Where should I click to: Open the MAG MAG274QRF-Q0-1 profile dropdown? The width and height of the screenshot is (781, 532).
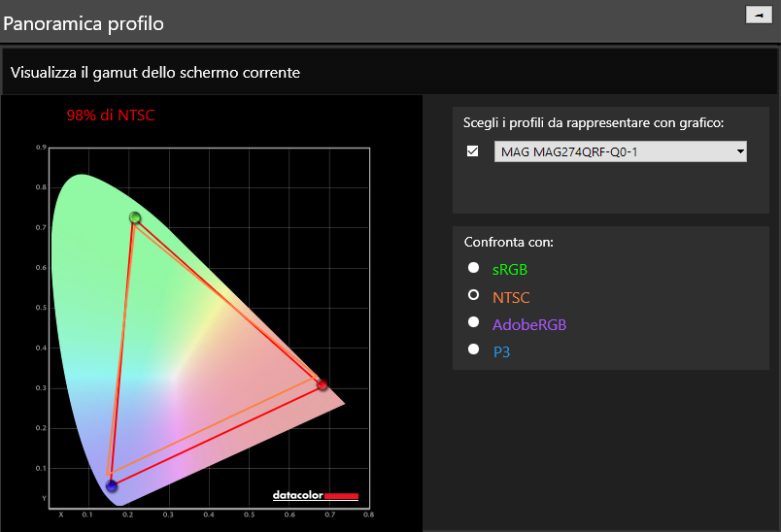pos(620,151)
